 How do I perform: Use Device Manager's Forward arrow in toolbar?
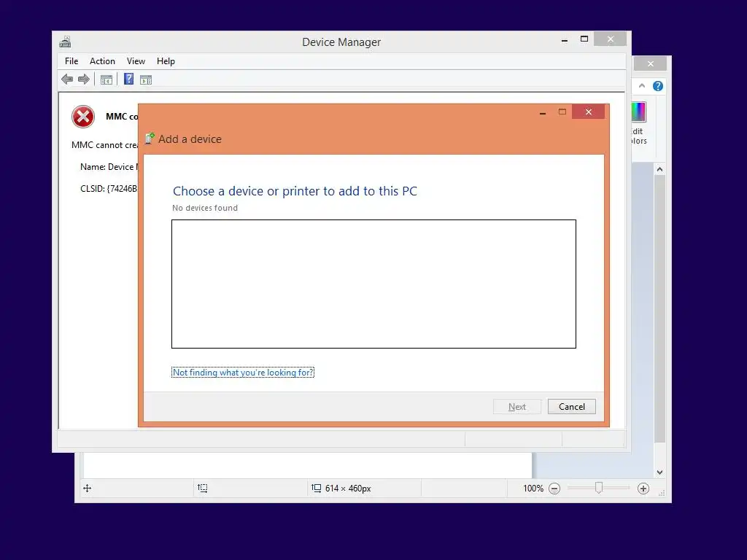click(x=84, y=79)
